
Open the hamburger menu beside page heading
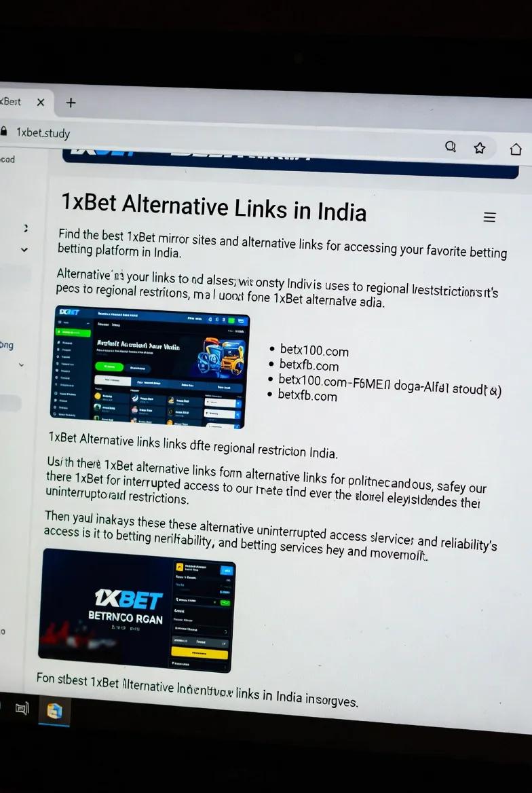click(x=489, y=217)
